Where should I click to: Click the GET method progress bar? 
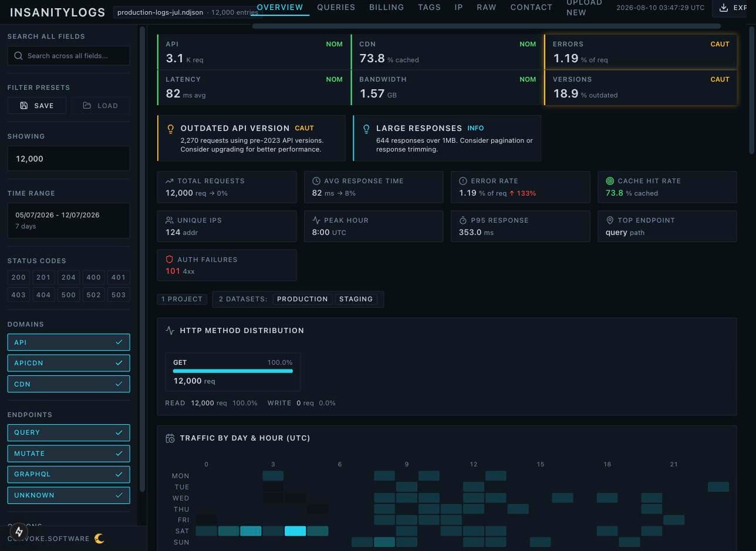(x=233, y=371)
